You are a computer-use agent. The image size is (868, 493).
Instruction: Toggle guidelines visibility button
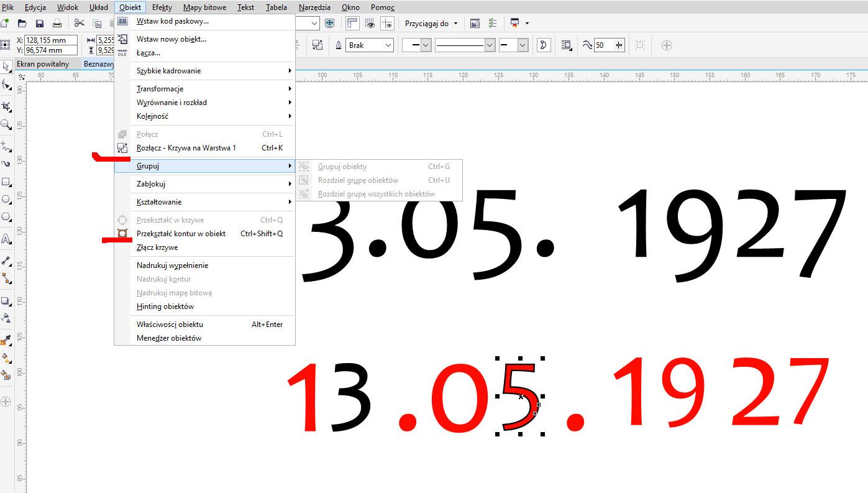pos(388,24)
